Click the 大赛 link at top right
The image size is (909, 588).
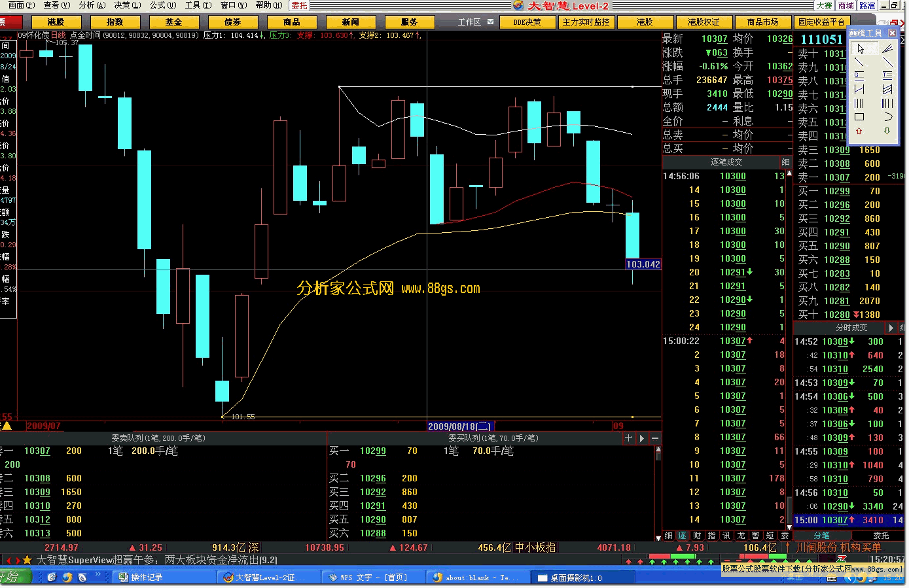pyautogui.click(x=824, y=5)
